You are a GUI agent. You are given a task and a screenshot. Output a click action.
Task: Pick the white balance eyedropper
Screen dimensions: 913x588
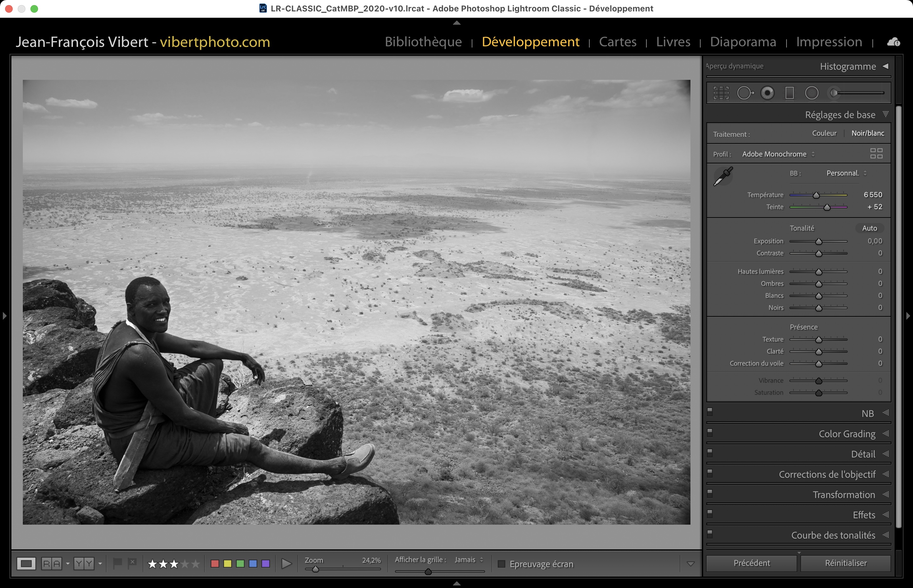[723, 176]
